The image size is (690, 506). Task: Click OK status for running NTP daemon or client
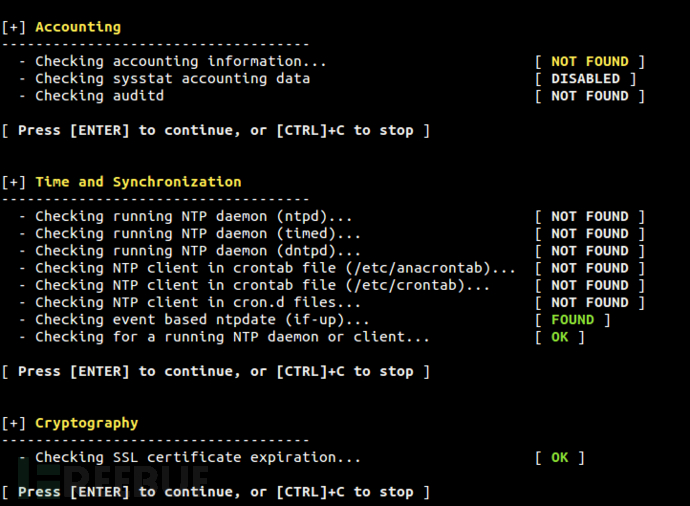pyautogui.click(x=559, y=337)
